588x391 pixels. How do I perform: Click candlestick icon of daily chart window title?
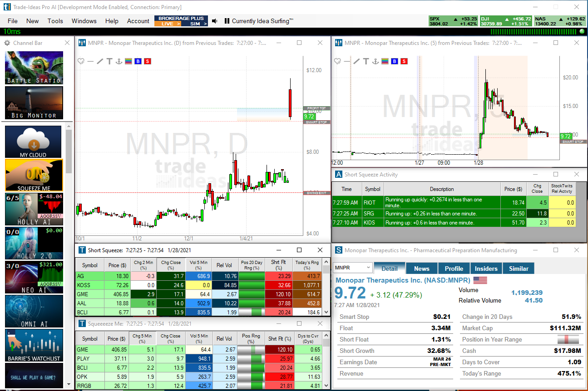point(82,43)
